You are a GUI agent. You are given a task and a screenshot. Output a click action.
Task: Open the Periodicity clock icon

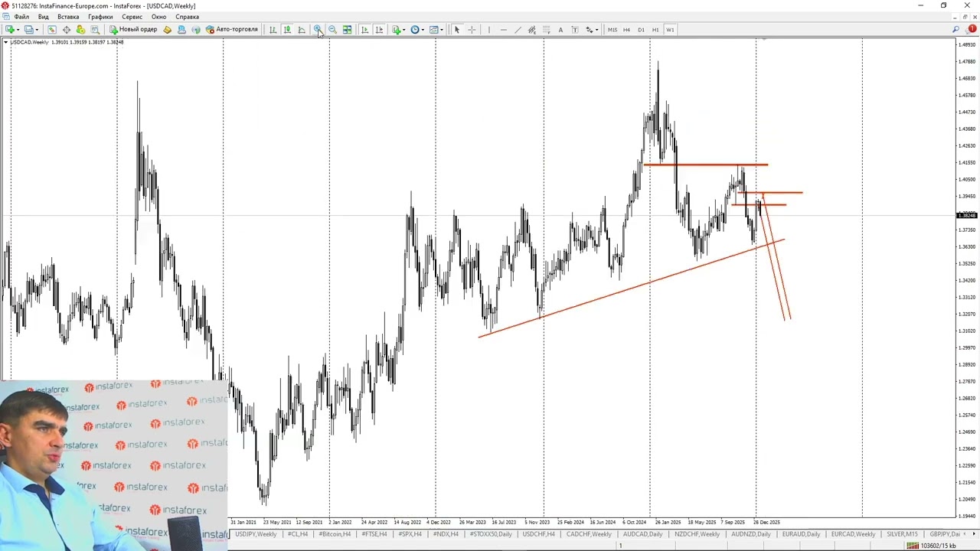(x=415, y=30)
